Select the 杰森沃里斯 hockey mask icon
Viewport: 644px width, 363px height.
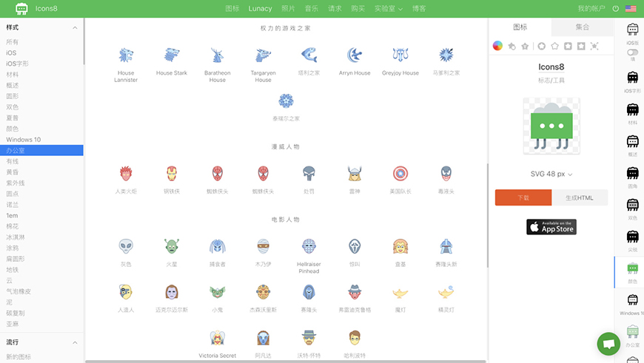pyautogui.click(x=263, y=292)
